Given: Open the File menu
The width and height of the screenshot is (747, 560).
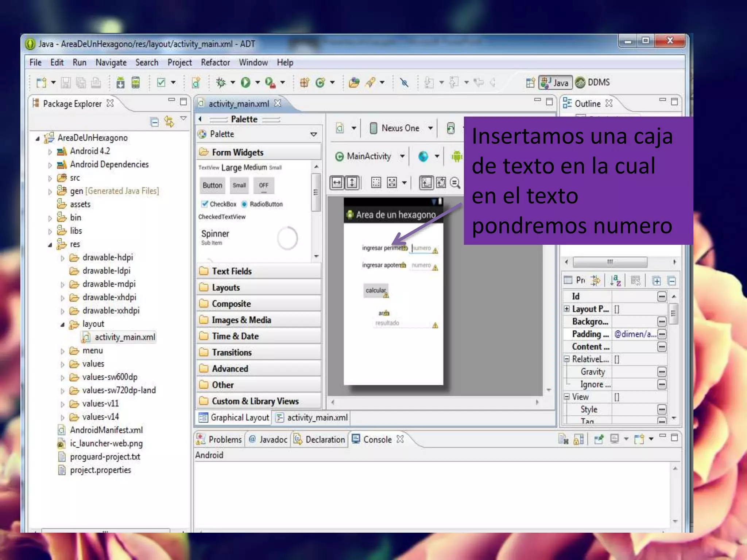Looking at the screenshot, I should pyautogui.click(x=35, y=62).
